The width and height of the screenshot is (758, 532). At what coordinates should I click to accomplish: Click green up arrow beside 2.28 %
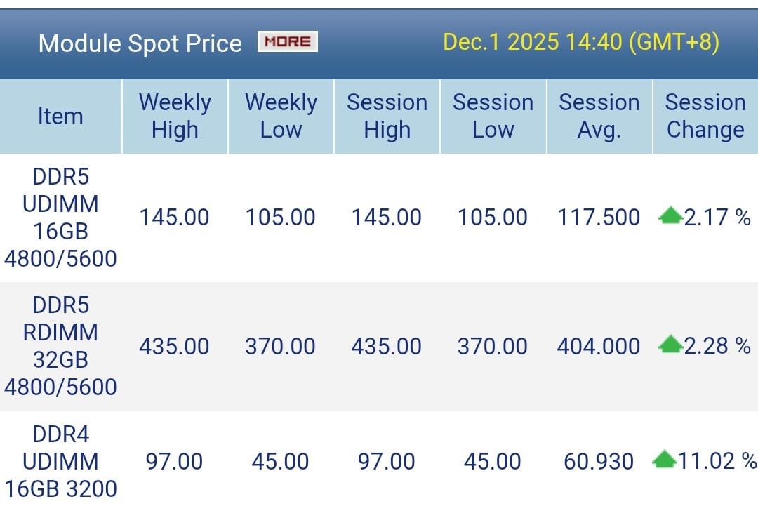click(x=670, y=345)
